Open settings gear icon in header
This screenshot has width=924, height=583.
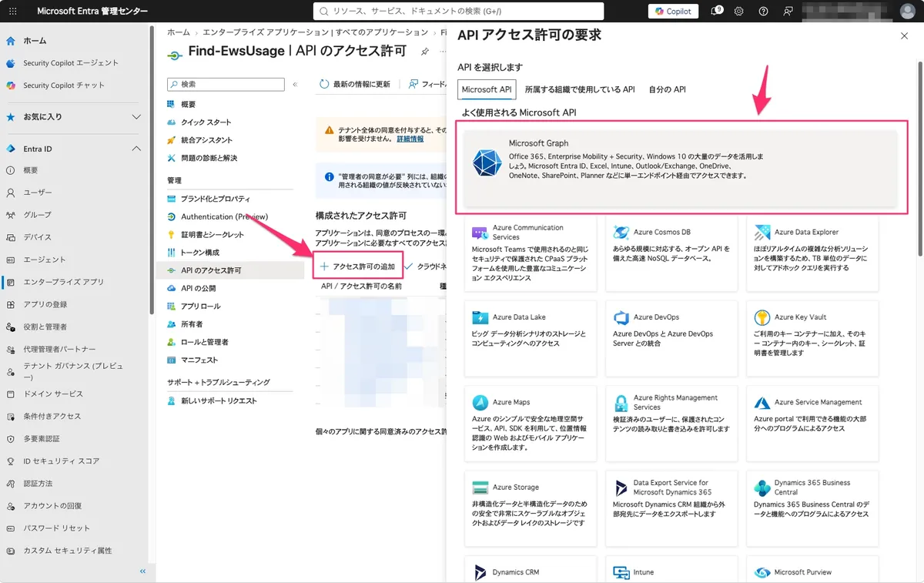[739, 12]
